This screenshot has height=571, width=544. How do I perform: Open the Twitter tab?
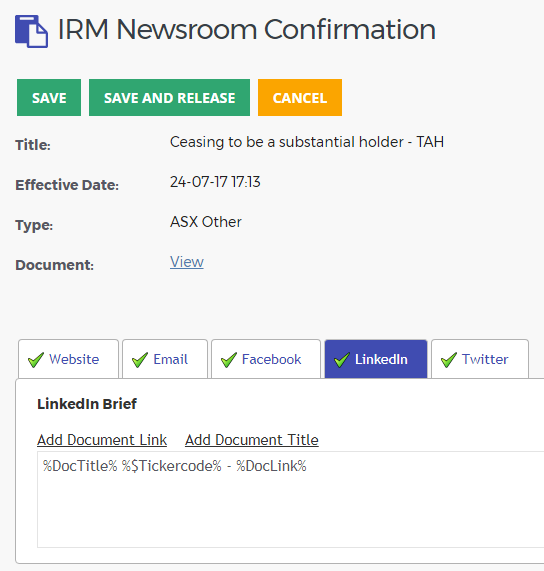(x=480, y=359)
